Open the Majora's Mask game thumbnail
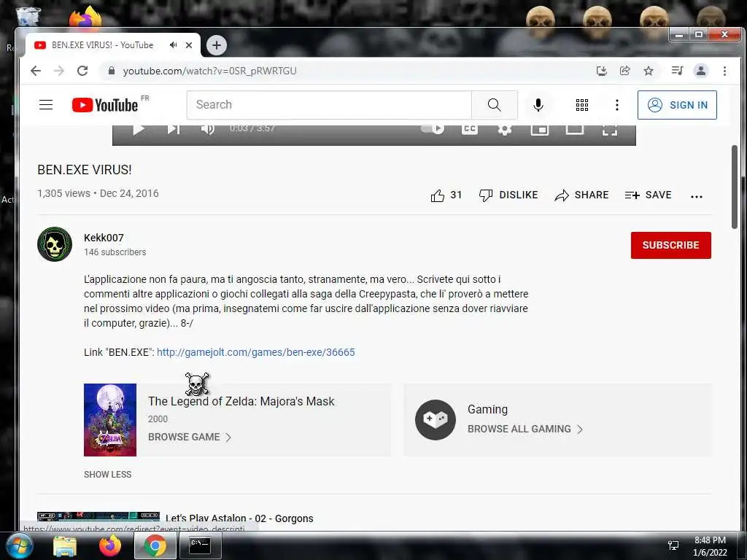 point(110,420)
